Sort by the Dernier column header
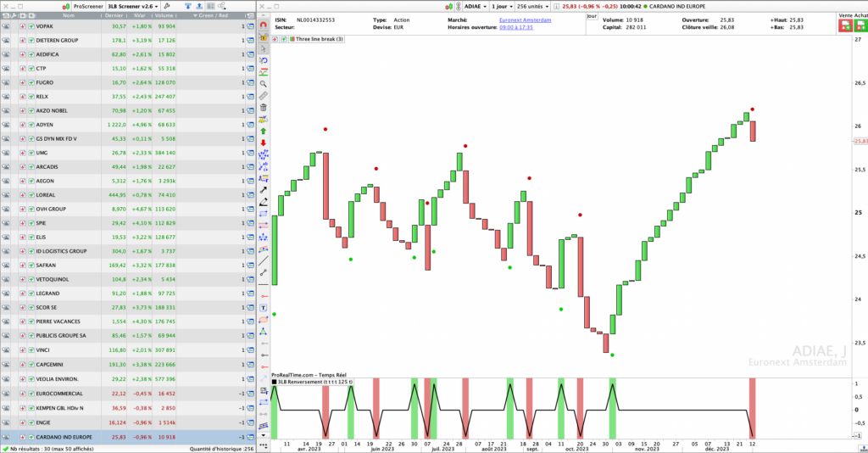The image size is (868, 453). coord(114,15)
